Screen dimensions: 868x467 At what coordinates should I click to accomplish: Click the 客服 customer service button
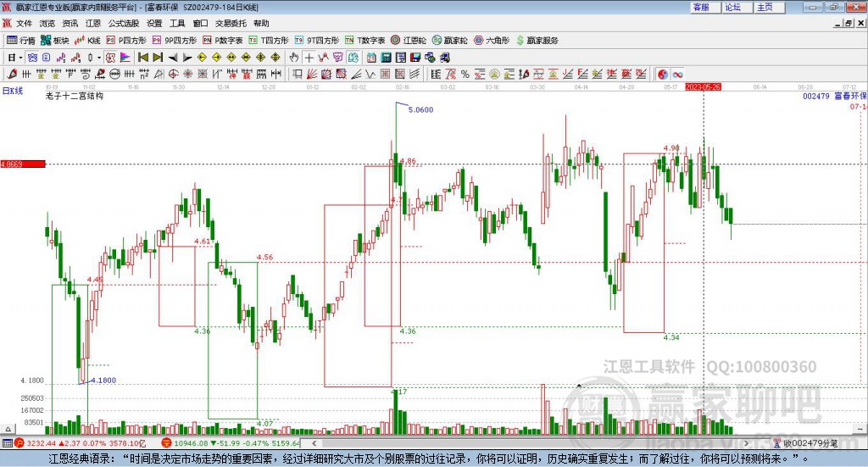(x=706, y=7)
